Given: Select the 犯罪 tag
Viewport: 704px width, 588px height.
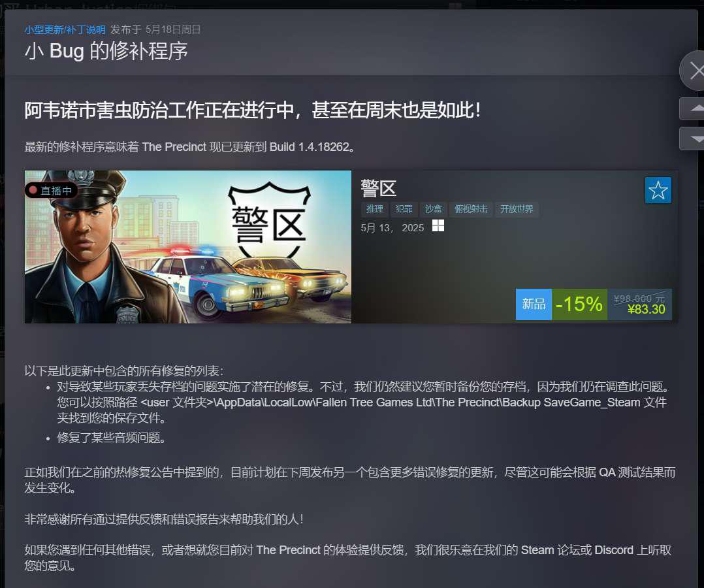Looking at the screenshot, I should pyautogui.click(x=404, y=209).
